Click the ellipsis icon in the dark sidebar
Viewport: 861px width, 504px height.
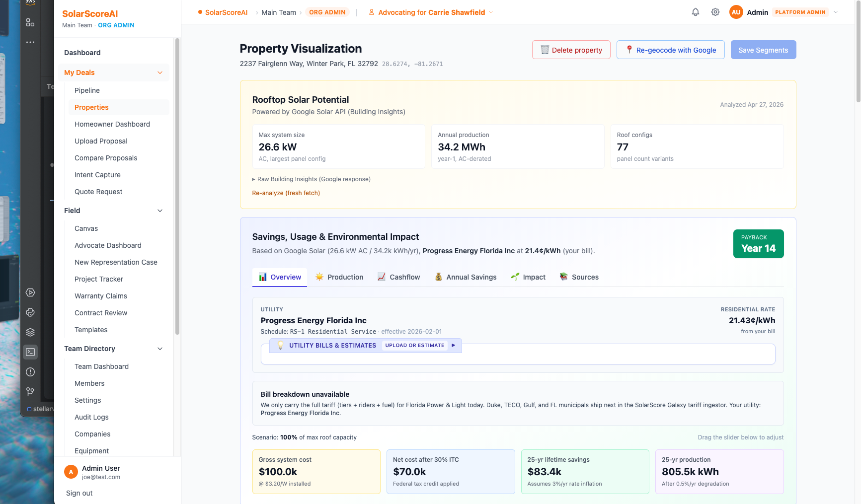tap(30, 42)
